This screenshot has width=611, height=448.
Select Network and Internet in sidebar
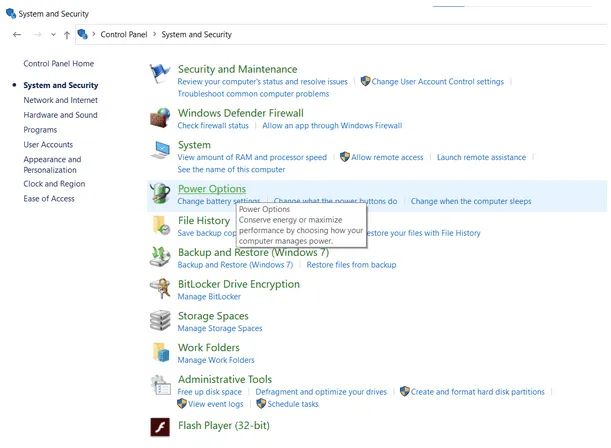[60, 100]
